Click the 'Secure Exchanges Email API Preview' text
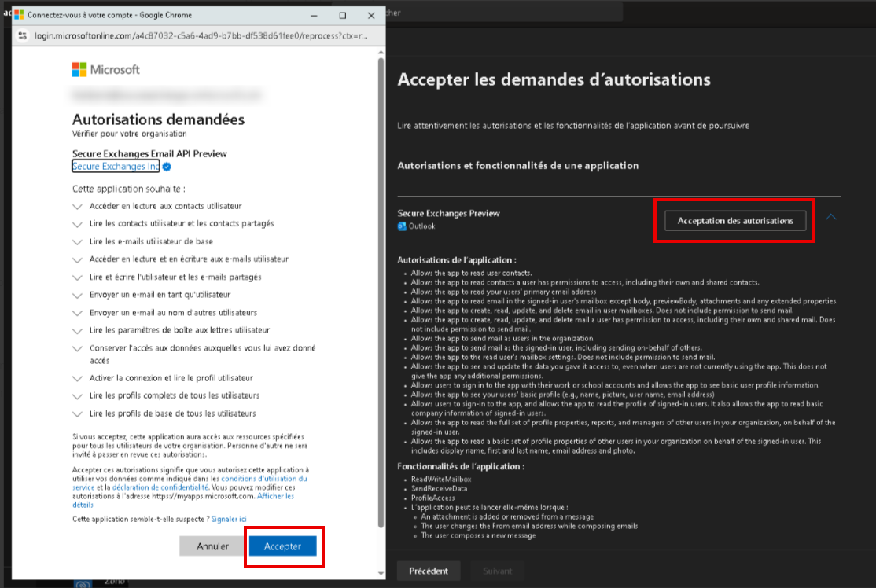 pyautogui.click(x=149, y=153)
